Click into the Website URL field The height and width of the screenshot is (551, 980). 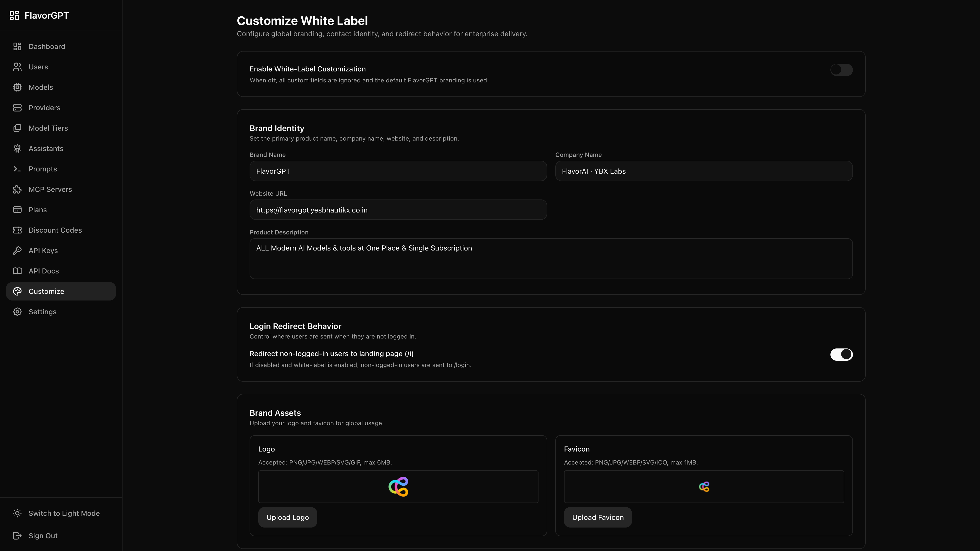(x=398, y=210)
